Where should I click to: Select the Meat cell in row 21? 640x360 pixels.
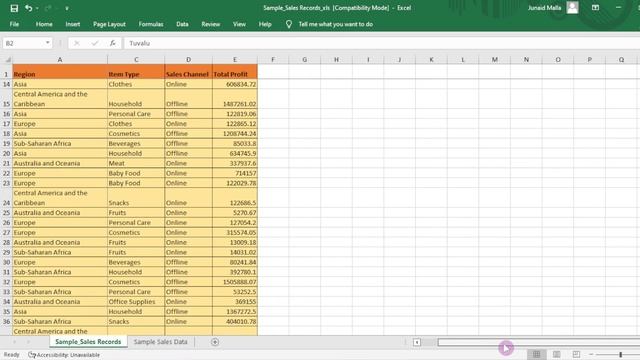(x=136, y=163)
